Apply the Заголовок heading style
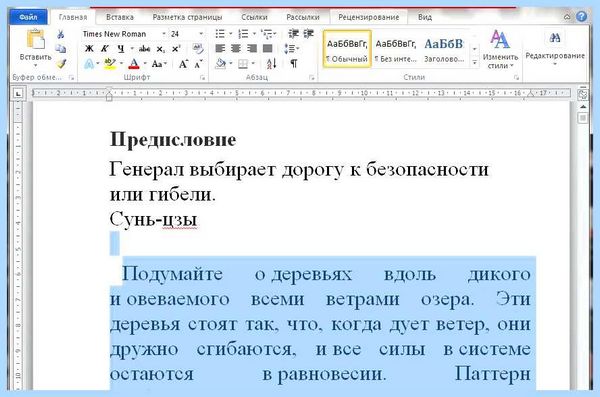Image resolution: width=600 pixels, height=397 pixels. click(444, 49)
